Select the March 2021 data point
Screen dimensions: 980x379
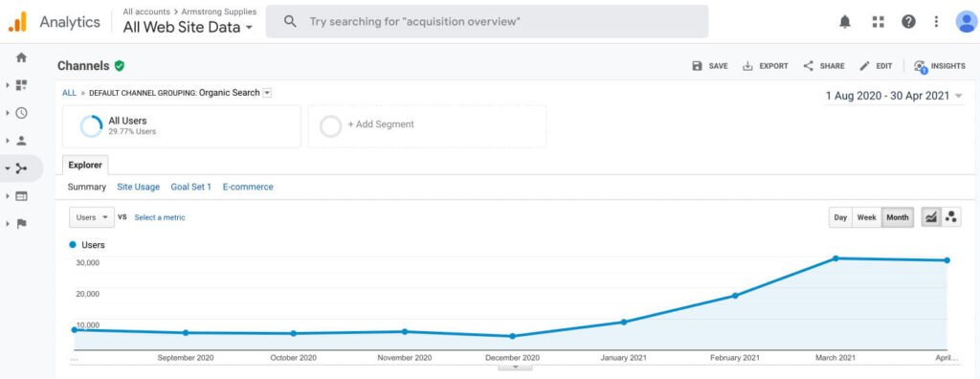click(835, 258)
